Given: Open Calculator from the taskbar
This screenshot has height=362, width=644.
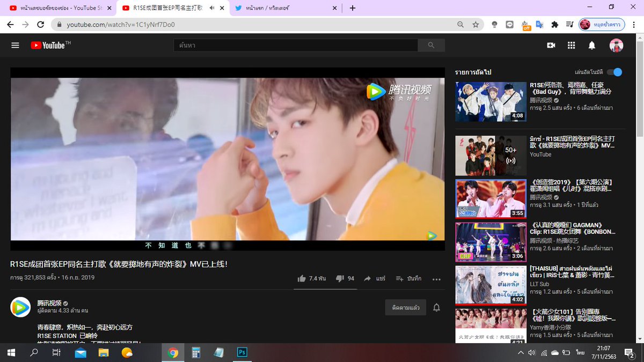Looking at the screenshot, I should (195, 352).
